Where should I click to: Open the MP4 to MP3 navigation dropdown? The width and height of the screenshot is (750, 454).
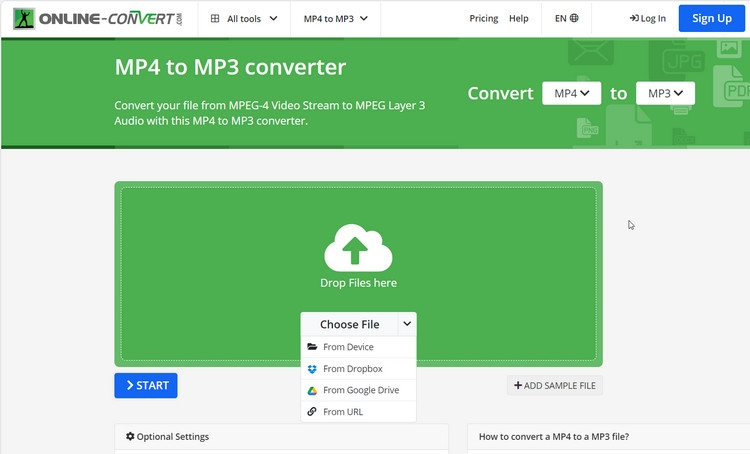click(x=335, y=19)
